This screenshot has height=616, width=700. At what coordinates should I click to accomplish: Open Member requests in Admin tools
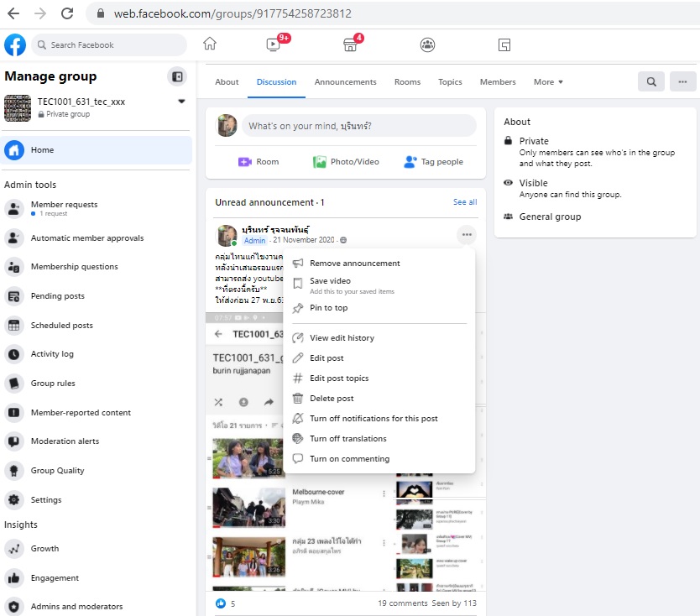(x=64, y=205)
